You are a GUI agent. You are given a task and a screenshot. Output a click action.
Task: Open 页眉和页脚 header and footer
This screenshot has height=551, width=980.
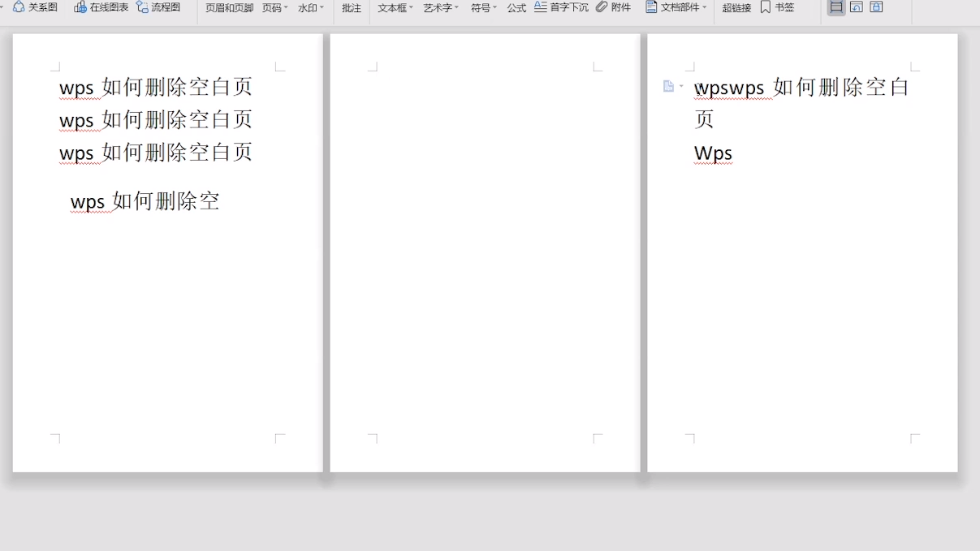pos(229,8)
